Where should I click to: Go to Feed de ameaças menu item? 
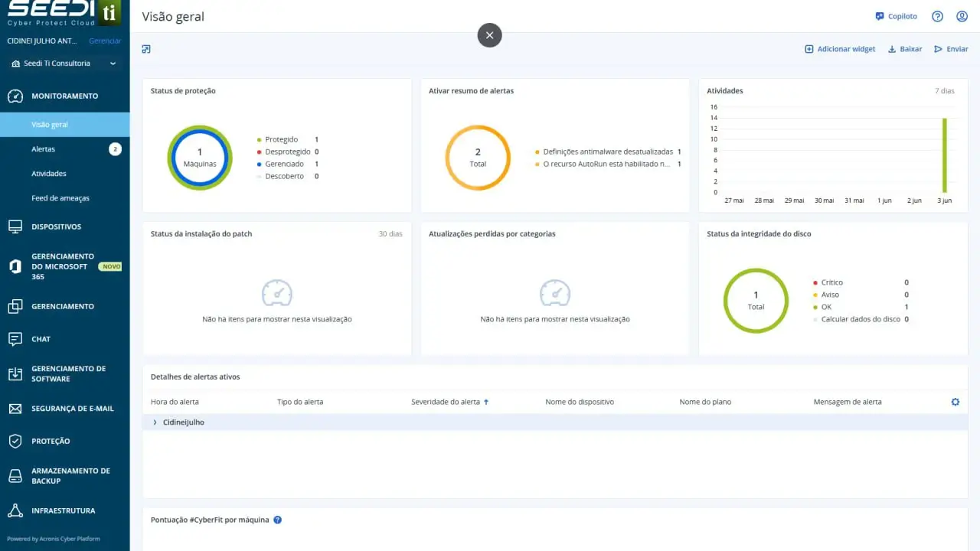tap(60, 198)
